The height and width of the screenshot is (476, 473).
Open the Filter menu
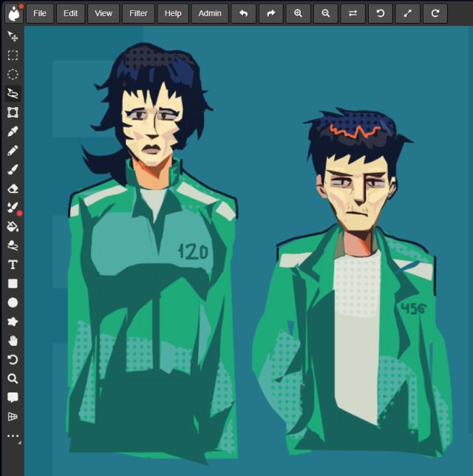(138, 13)
